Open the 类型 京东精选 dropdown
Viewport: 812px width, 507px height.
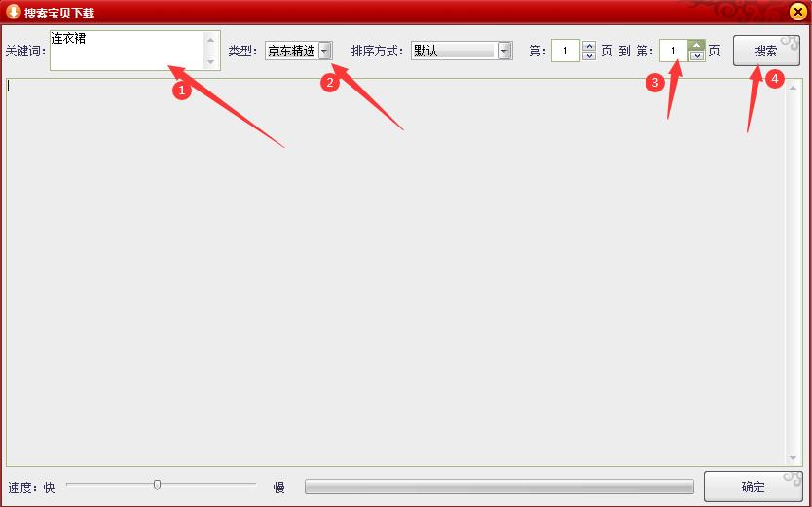[x=324, y=51]
